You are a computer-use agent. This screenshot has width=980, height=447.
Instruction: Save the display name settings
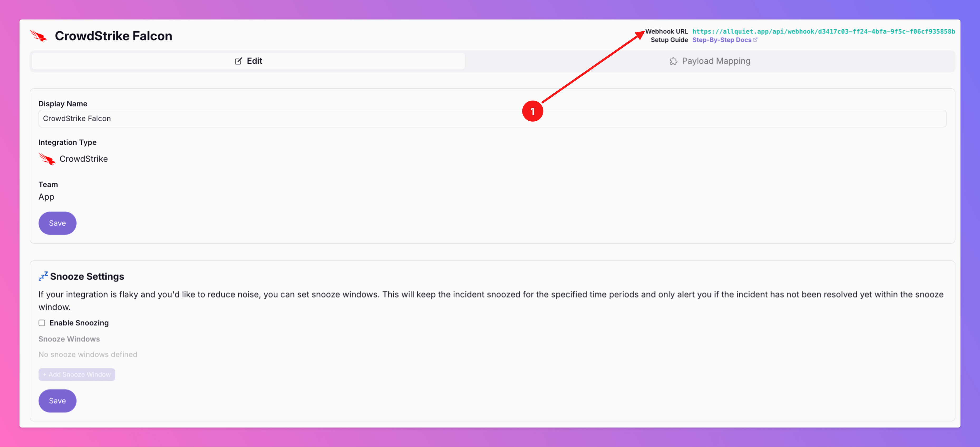pos(57,223)
